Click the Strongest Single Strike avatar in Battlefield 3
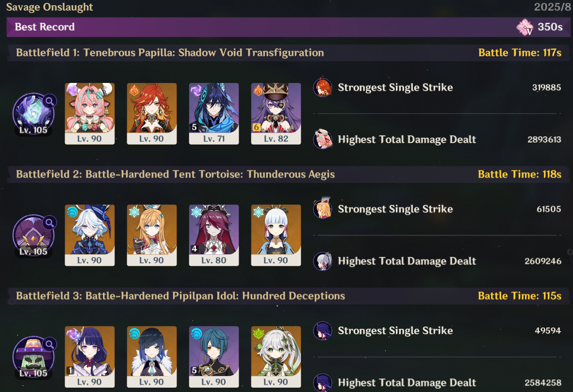 tap(323, 330)
